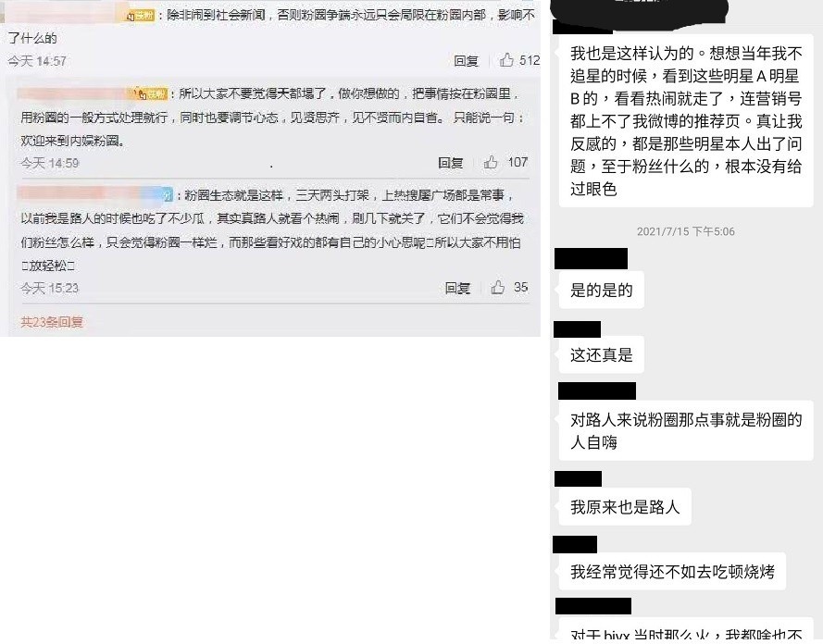This screenshot has width=823, height=644.
Task: Click the fan badge on the 14:59 reply
Action: click(x=152, y=94)
